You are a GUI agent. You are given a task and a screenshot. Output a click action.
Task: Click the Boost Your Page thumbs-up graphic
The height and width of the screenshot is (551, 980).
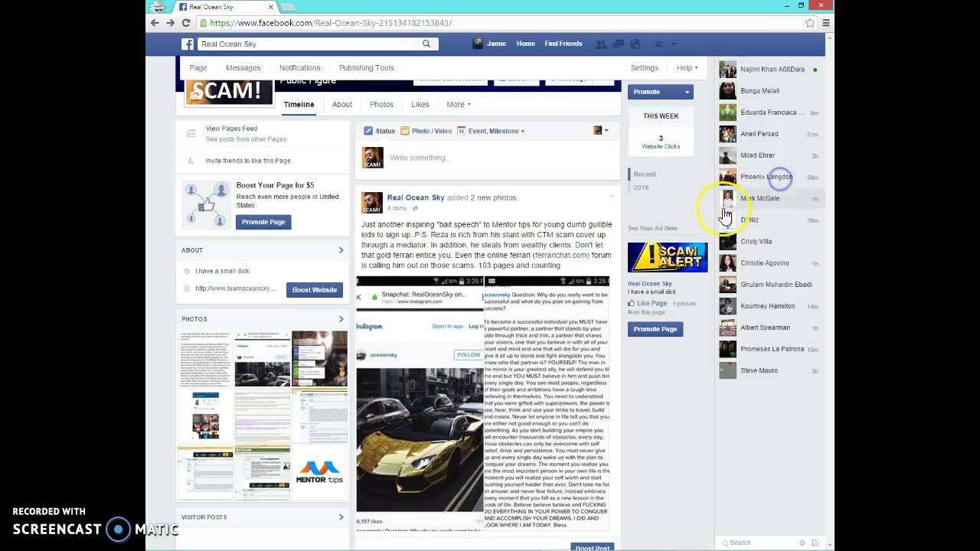(205, 204)
